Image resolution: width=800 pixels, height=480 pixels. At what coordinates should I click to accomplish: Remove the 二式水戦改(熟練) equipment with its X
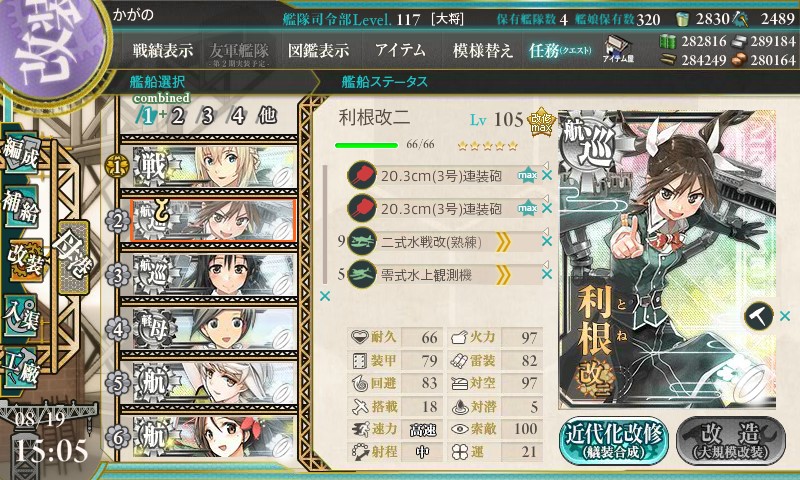[x=546, y=241]
